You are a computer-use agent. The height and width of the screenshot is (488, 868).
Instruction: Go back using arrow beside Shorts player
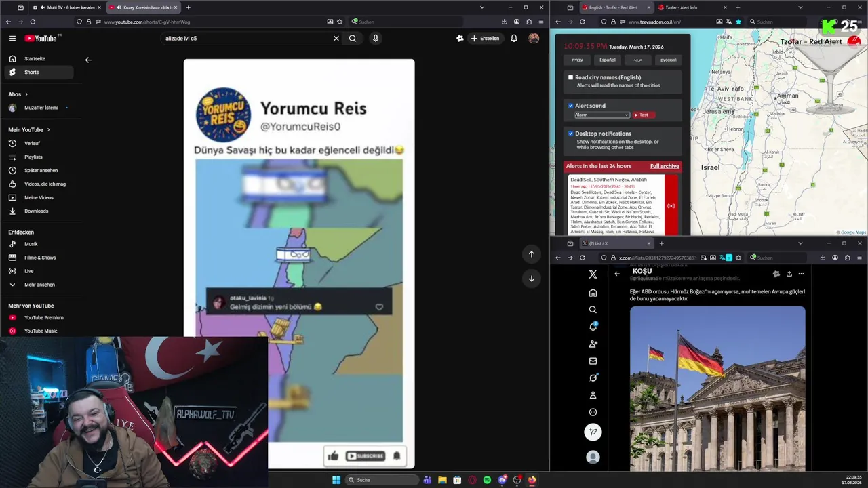pyautogui.click(x=88, y=60)
